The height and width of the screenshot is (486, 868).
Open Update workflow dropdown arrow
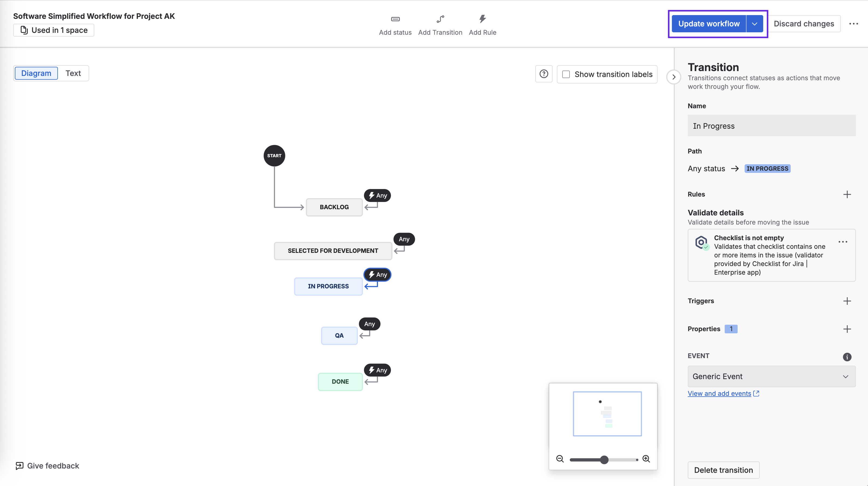pyautogui.click(x=754, y=24)
